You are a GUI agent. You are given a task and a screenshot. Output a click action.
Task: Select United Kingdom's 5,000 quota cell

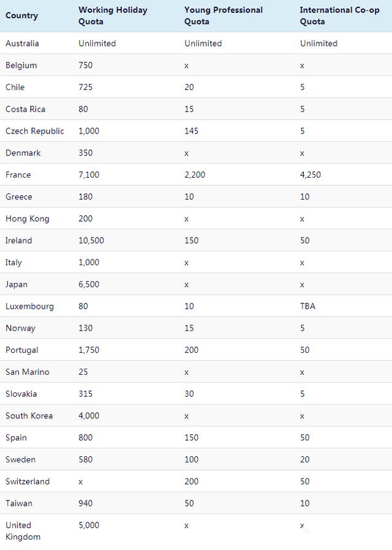(89, 526)
